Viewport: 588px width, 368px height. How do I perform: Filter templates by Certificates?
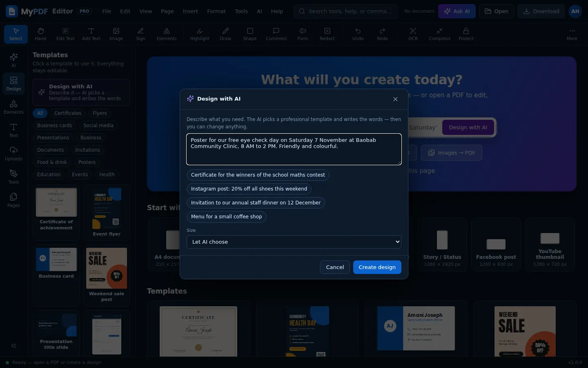[68, 113]
